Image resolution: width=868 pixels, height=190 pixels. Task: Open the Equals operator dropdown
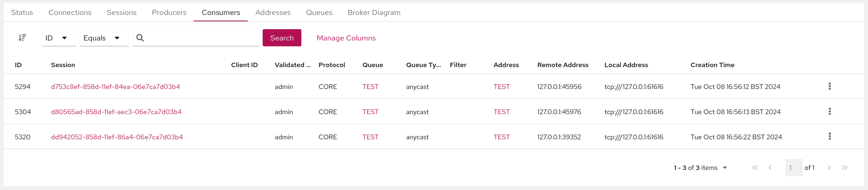pyautogui.click(x=104, y=38)
